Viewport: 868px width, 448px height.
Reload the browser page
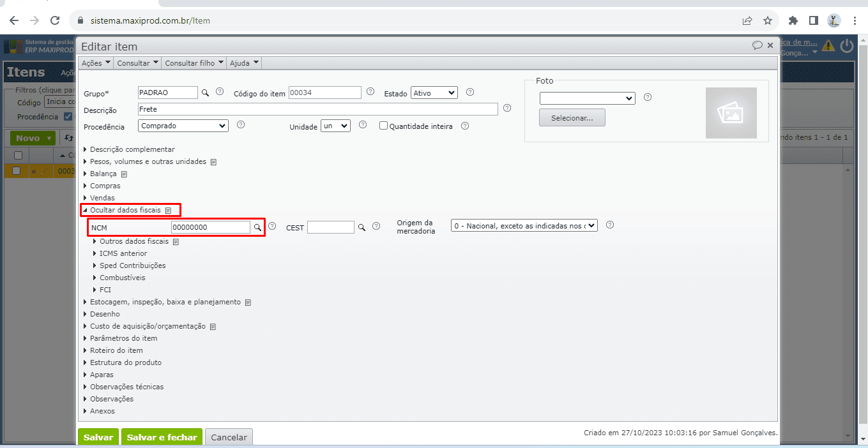pos(55,20)
